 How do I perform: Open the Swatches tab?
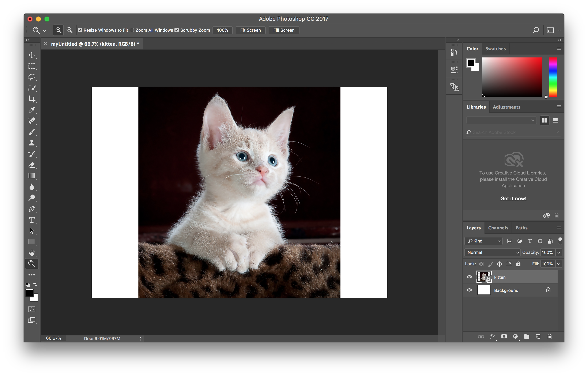pos(495,49)
